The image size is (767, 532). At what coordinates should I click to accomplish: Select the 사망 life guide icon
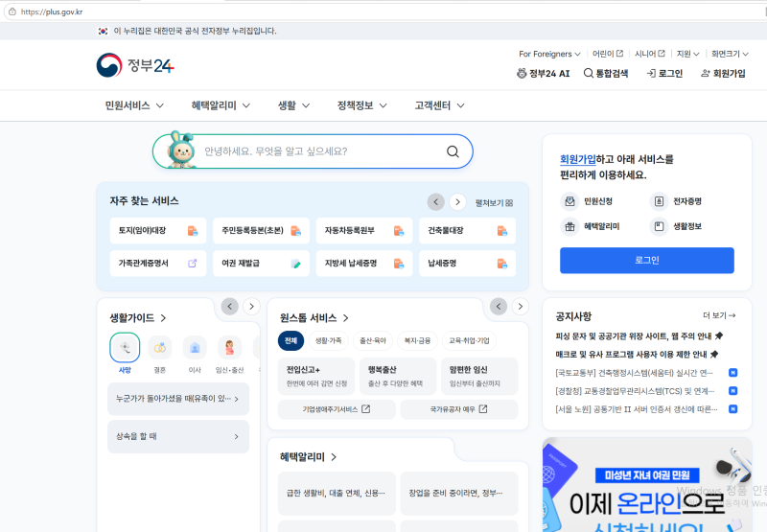pyautogui.click(x=125, y=348)
